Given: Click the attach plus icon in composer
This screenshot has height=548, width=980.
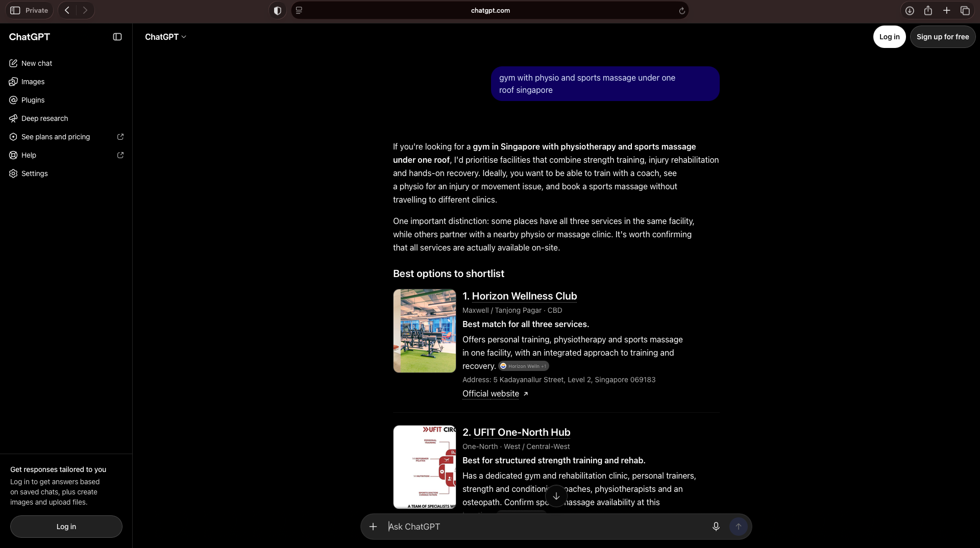Looking at the screenshot, I should coord(373,527).
